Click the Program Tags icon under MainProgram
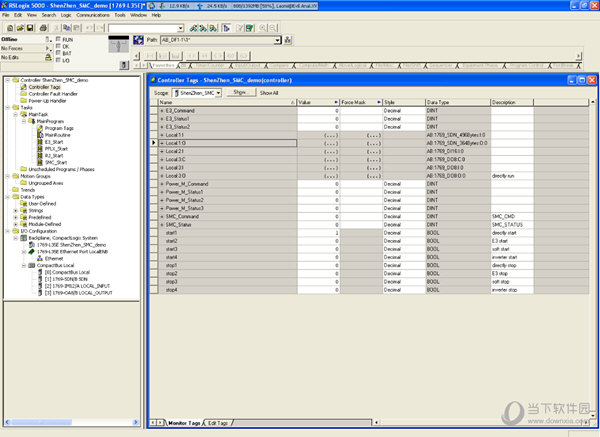The height and width of the screenshot is (437, 600). (40, 128)
